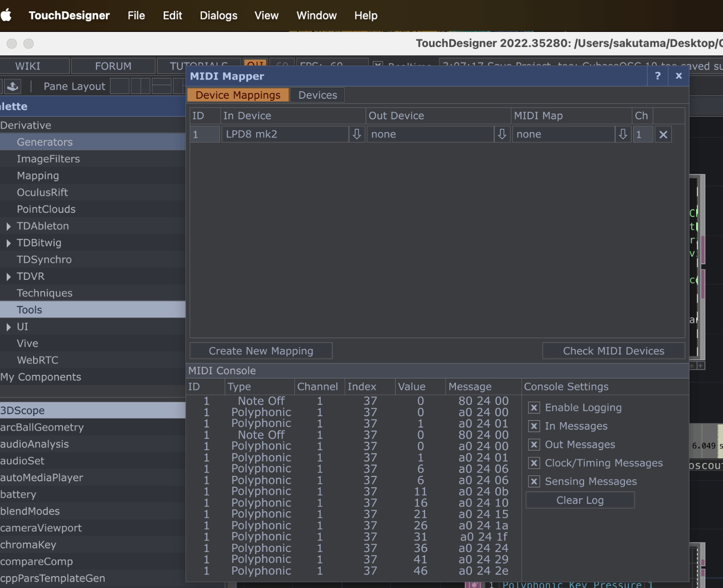Click Check MIDI Devices button
Image resolution: width=723 pixels, height=588 pixels.
[x=614, y=351]
